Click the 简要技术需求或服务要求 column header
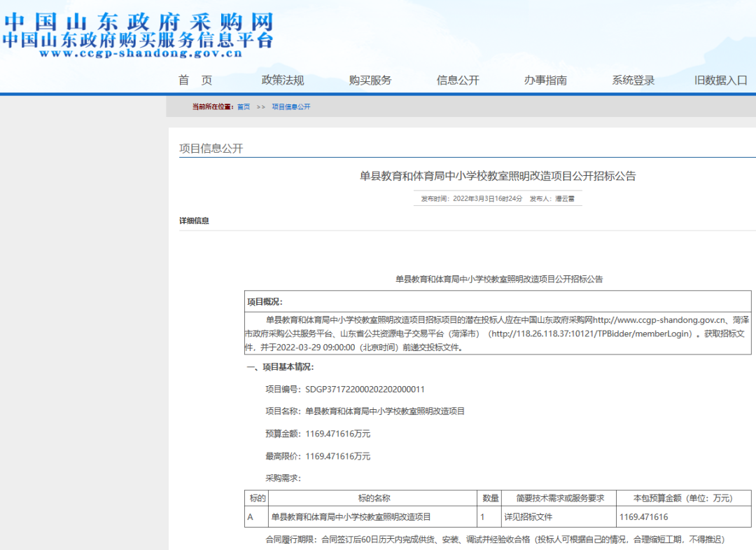The image size is (756, 550). pos(559,498)
